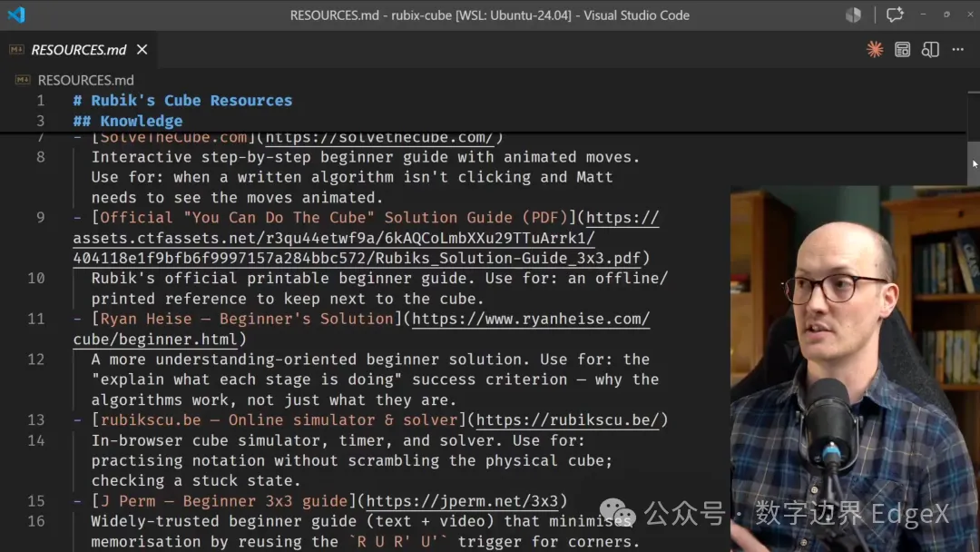980x552 pixels.
Task: Click the editor vertical scrollbar thumb
Action: 973,163
